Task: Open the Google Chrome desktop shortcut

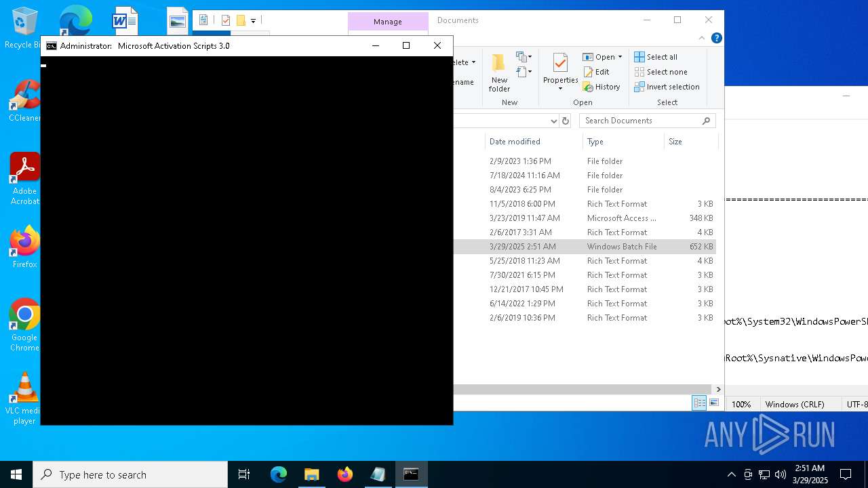Action: click(x=24, y=325)
